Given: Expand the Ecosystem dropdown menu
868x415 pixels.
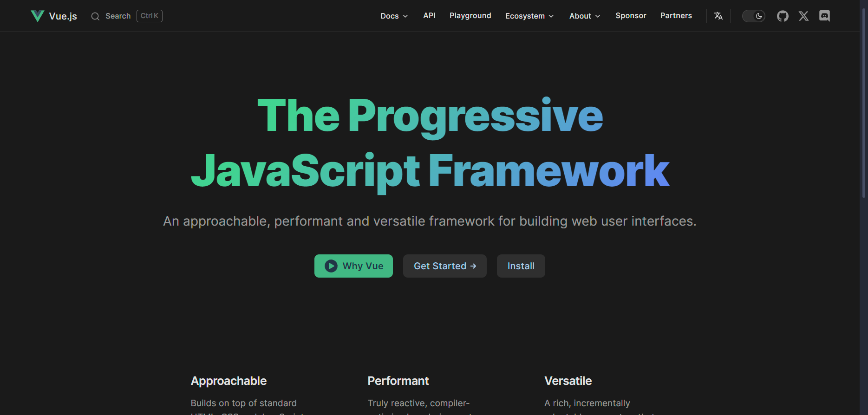Looking at the screenshot, I should [529, 16].
